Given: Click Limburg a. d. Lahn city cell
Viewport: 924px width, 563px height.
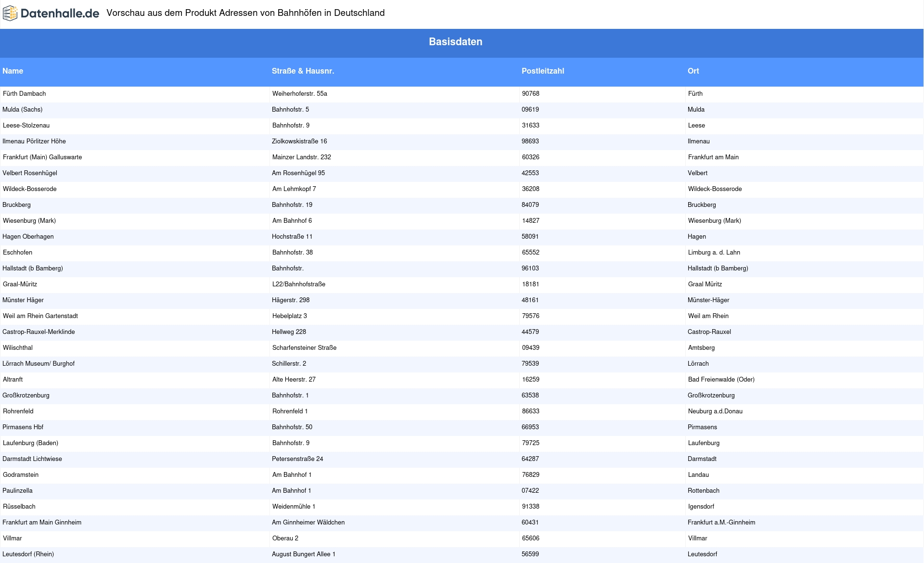Looking at the screenshot, I should click(x=714, y=253).
